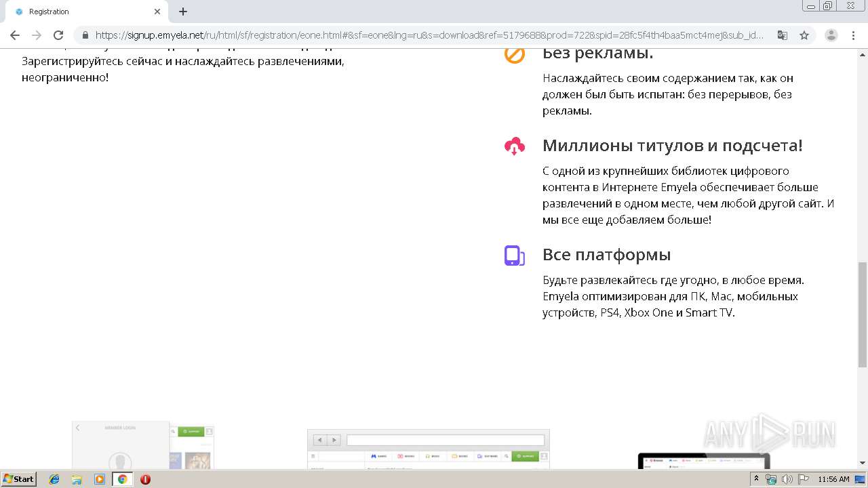The width and height of the screenshot is (868, 488).
Task: Click the show desktop button
Action: pos(861,479)
